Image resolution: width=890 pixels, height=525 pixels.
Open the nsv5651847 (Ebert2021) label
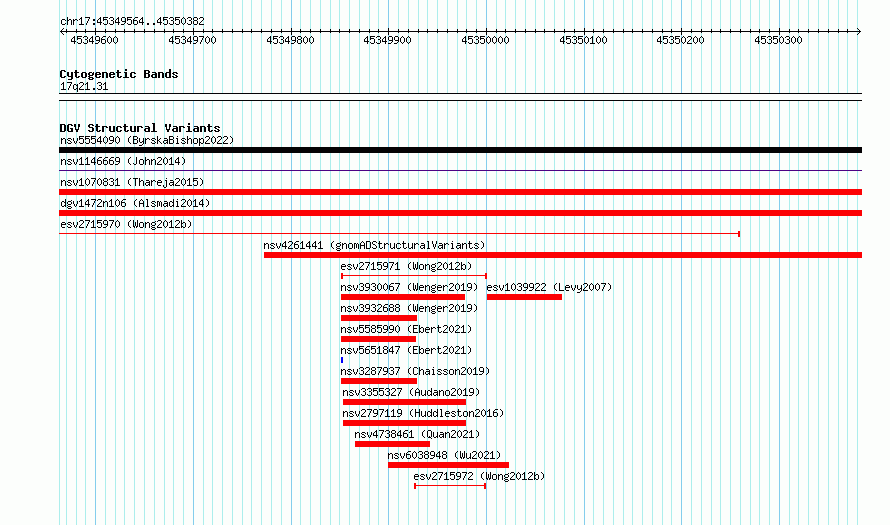406,350
